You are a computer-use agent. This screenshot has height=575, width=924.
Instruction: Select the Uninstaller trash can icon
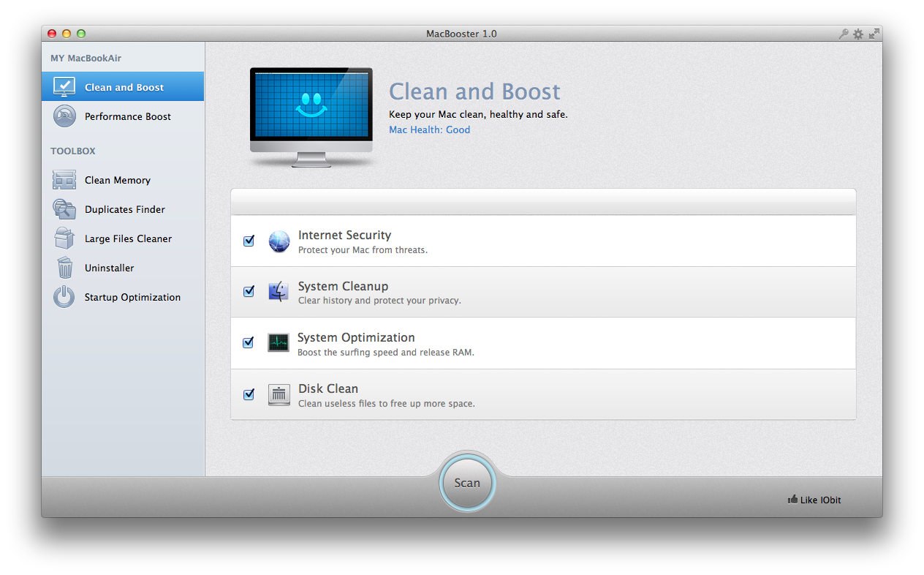point(64,268)
